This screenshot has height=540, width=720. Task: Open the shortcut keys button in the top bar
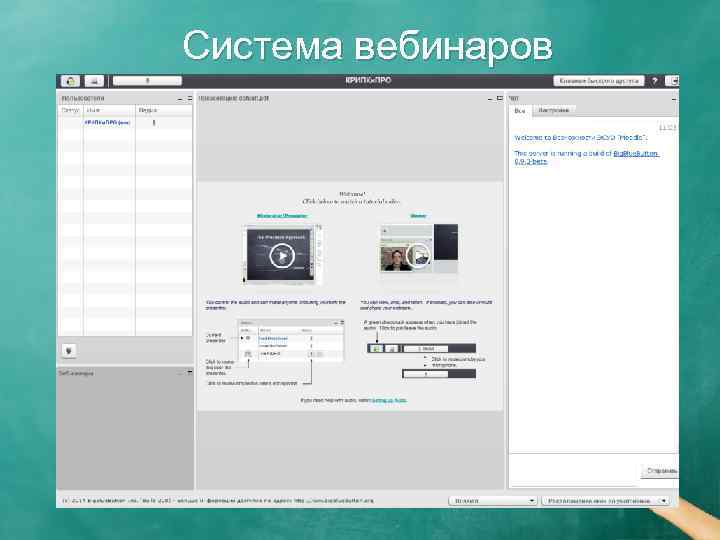point(599,81)
